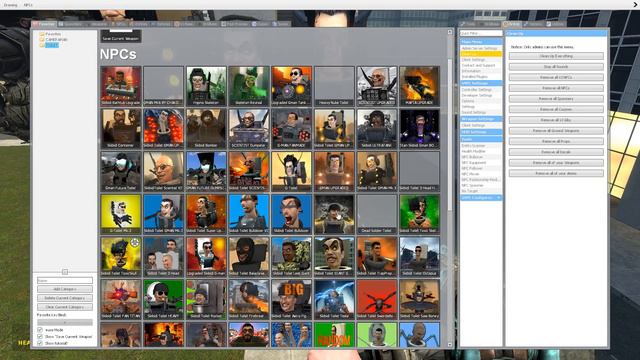
Task: Select the Dead Soldier Toilet NPC
Action: tap(377, 214)
